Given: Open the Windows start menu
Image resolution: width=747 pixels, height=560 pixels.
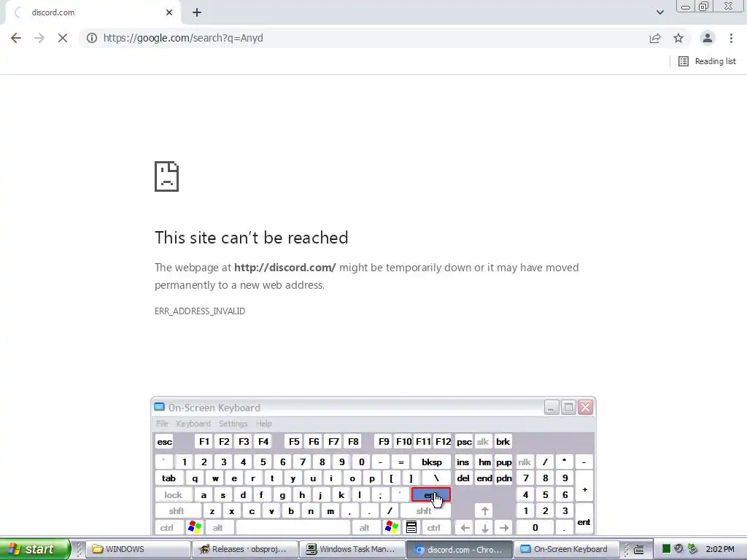Looking at the screenshot, I should tap(34, 549).
